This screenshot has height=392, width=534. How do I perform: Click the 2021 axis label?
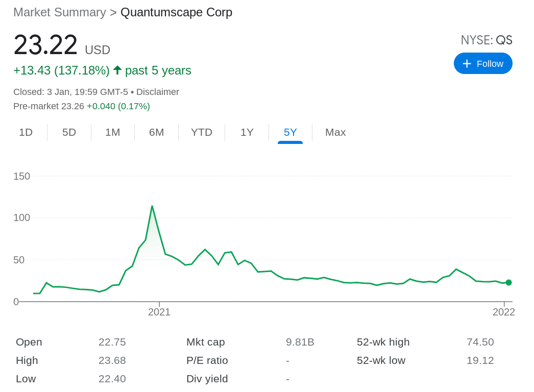pos(159,312)
